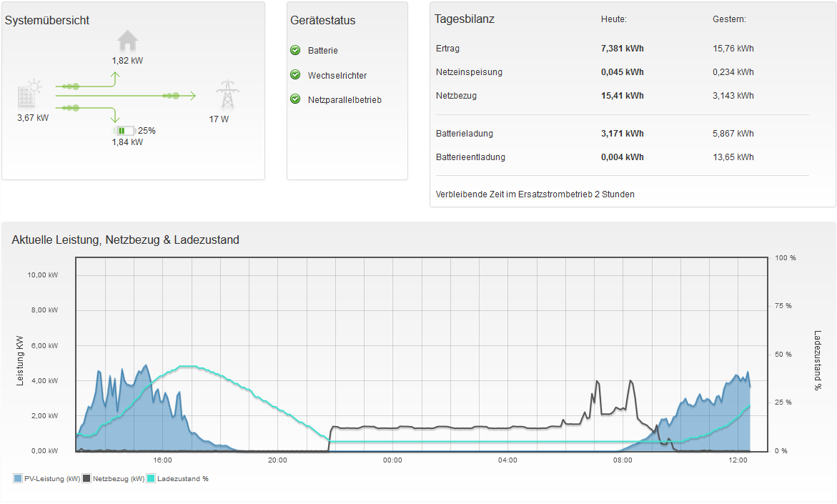Toggle Ladezustand % series in legend
Screen dimensions: 837x504
(x=182, y=479)
